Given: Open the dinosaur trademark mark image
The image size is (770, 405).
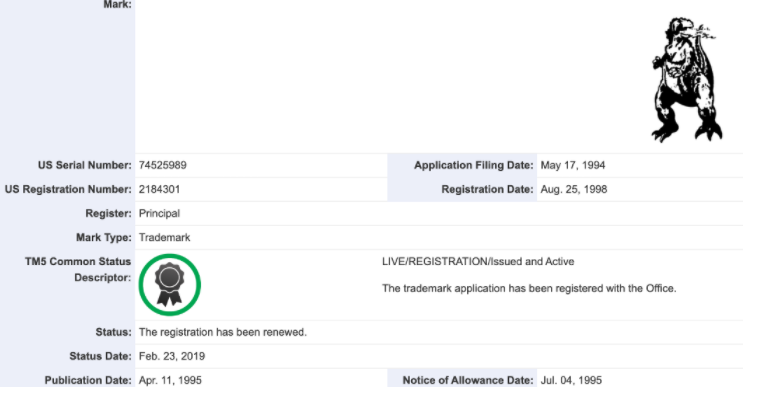Looking at the screenshot, I should pyautogui.click(x=687, y=80).
